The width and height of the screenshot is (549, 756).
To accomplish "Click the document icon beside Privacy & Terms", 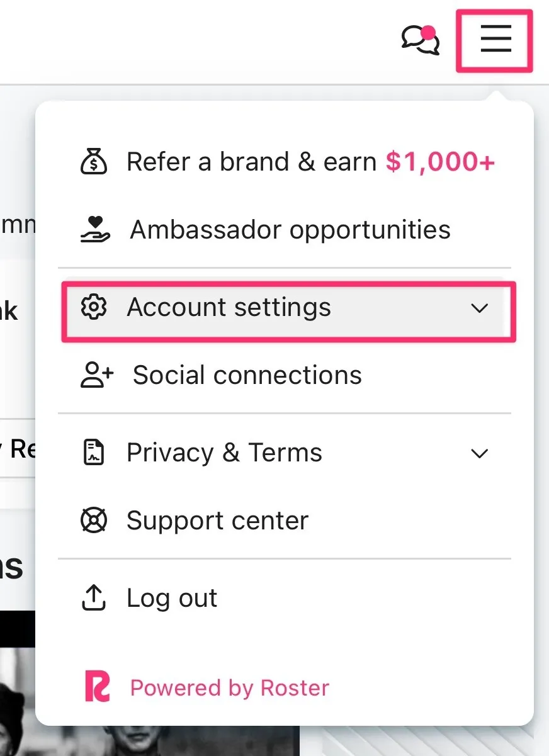I will click(x=94, y=453).
